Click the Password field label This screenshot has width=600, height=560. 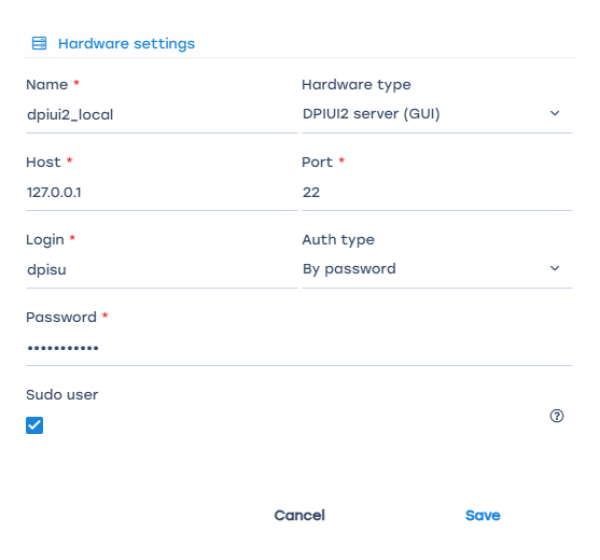coord(61,317)
